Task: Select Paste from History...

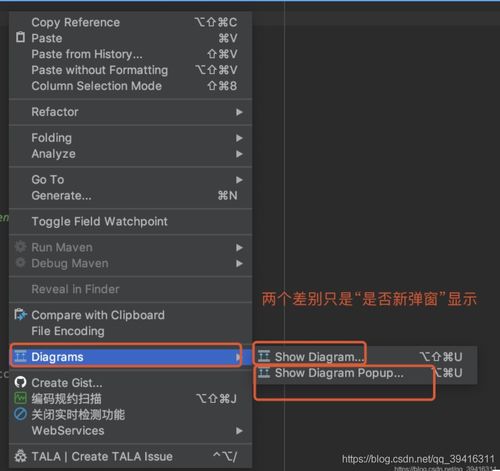Action: click(x=131, y=54)
